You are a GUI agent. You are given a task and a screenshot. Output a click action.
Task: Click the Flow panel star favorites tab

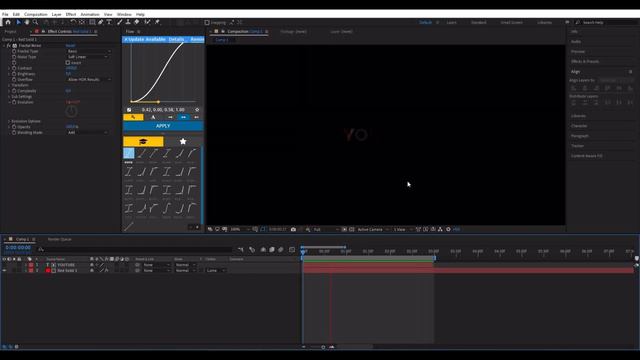pos(183,141)
